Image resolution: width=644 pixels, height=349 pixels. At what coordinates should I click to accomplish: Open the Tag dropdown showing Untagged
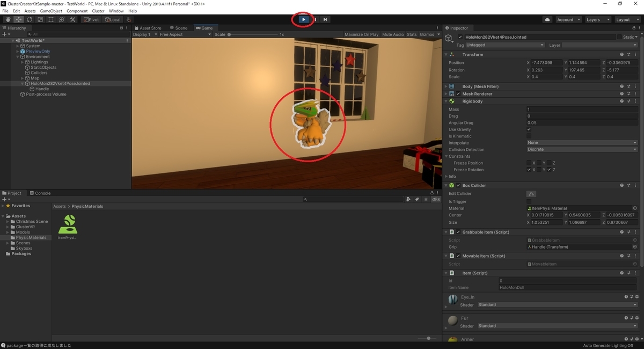click(x=506, y=45)
